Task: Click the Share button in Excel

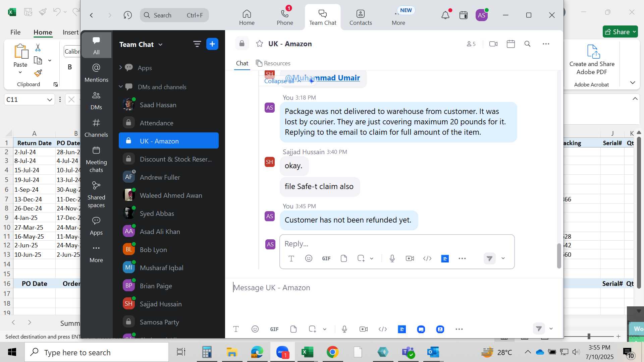Action: click(x=620, y=32)
